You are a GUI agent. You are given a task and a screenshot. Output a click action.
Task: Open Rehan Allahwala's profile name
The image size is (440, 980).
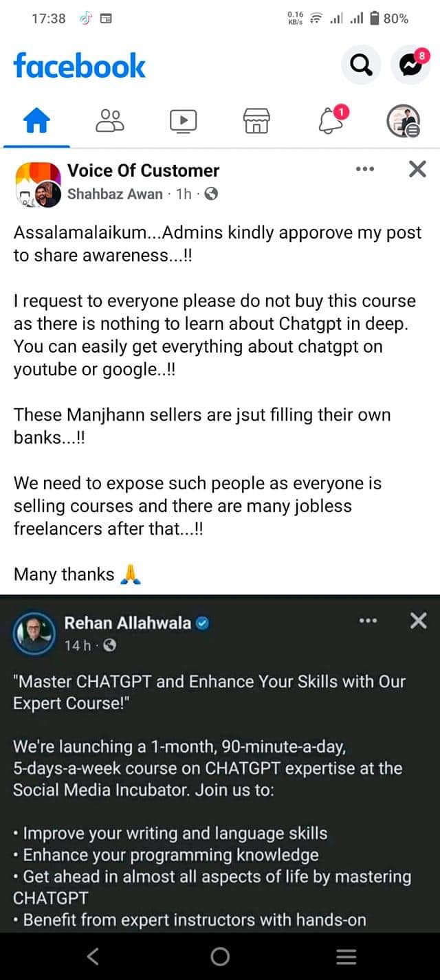coord(127,623)
